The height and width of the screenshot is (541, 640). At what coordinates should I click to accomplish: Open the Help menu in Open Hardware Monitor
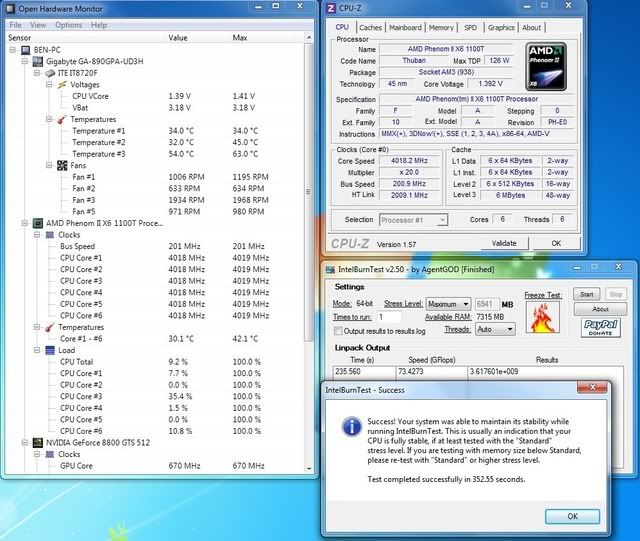99,25
